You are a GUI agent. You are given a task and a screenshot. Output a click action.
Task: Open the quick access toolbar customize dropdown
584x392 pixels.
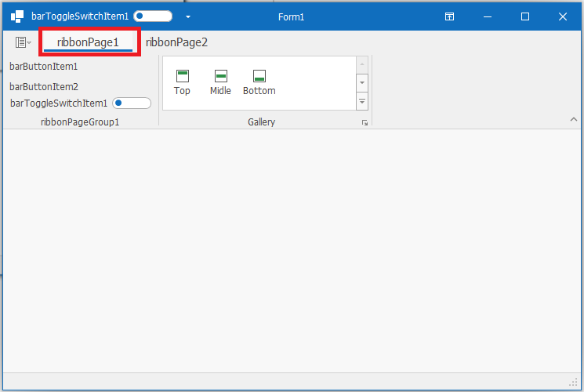click(188, 16)
